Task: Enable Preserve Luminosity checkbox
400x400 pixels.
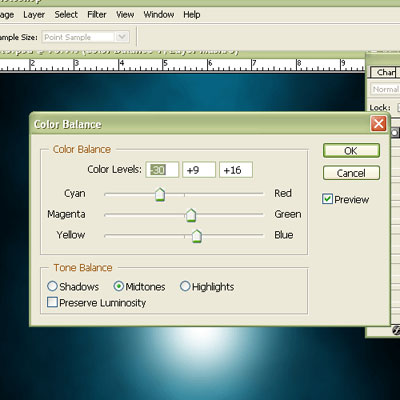Action: click(x=52, y=302)
